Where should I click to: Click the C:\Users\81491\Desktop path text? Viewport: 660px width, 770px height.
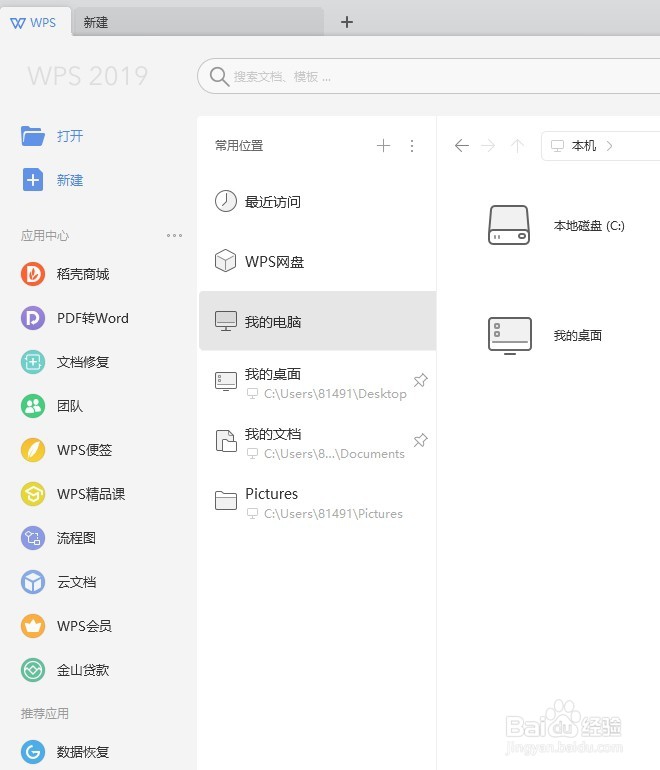click(335, 394)
